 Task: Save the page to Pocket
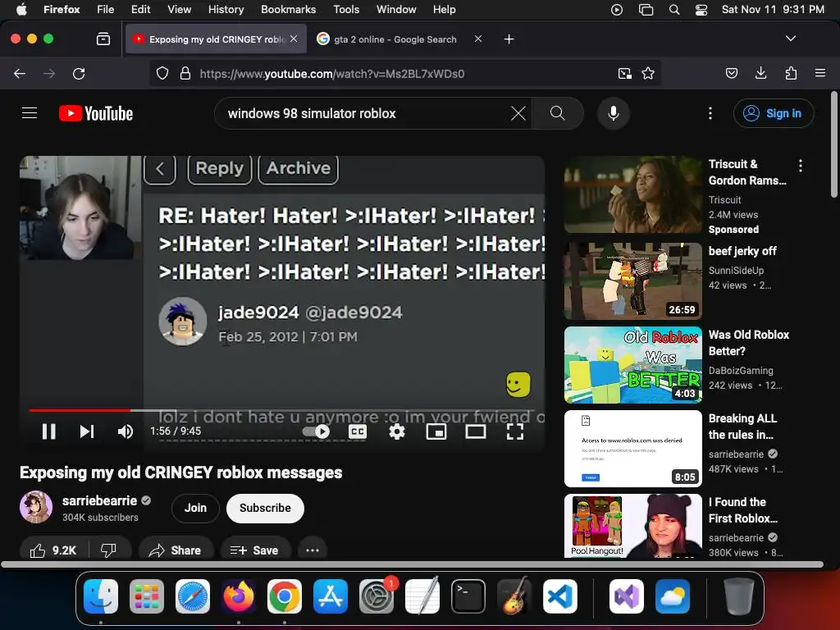pyautogui.click(x=732, y=73)
